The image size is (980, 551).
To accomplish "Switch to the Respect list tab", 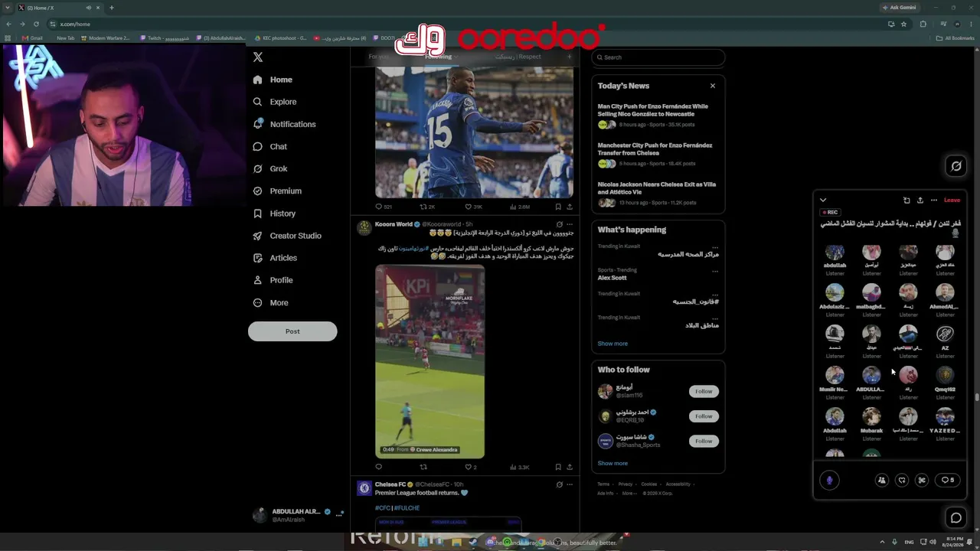I will pos(518,57).
